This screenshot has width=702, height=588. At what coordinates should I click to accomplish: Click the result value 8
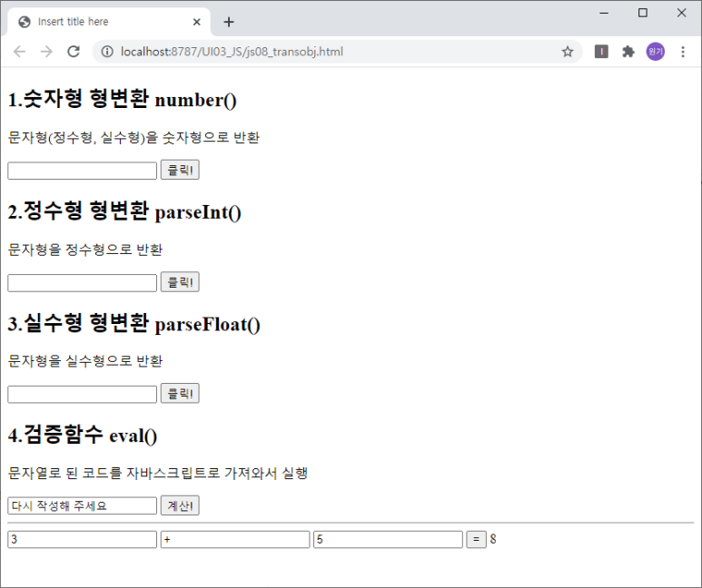[493, 539]
